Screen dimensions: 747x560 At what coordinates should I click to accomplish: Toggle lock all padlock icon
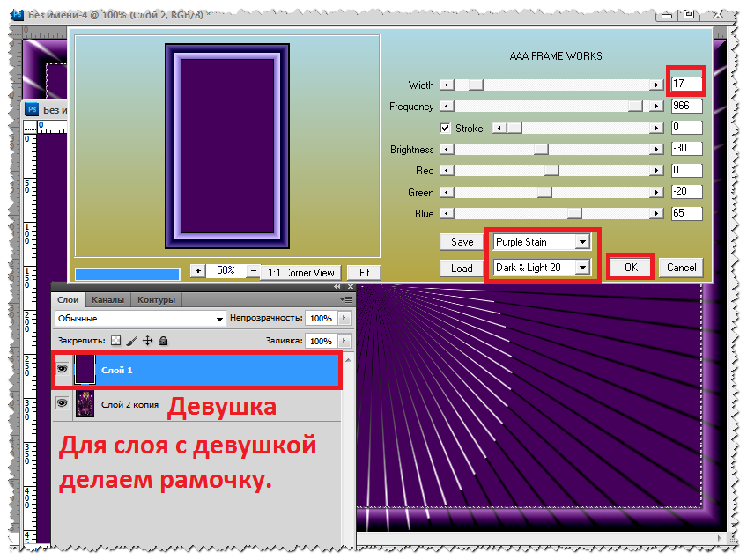click(x=164, y=341)
